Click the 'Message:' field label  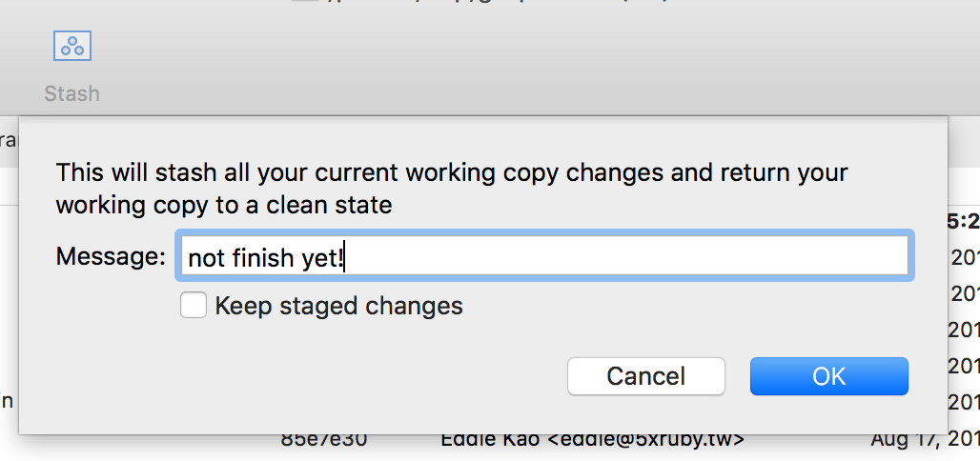point(111,256)
